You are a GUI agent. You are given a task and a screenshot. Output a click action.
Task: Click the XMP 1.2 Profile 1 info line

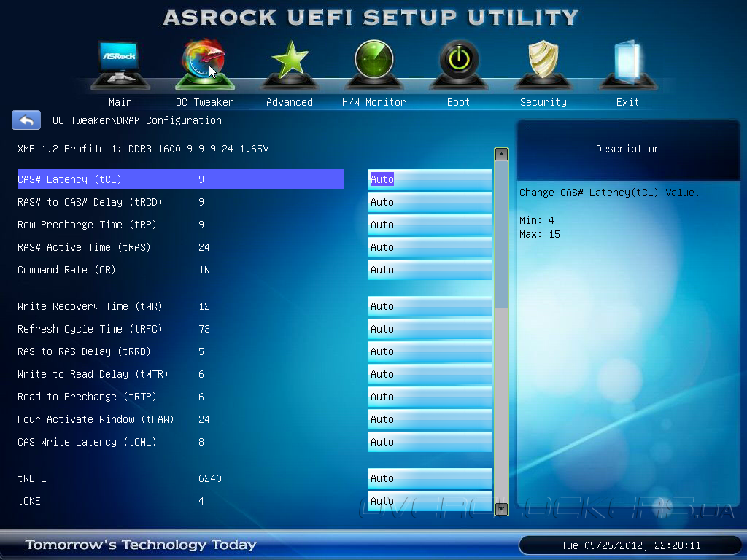click(143, 149)
